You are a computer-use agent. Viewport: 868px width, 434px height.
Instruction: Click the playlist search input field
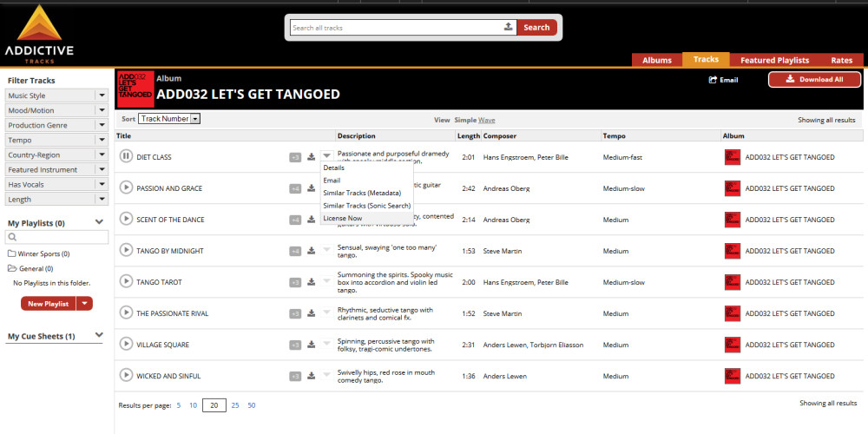point(56,237)
